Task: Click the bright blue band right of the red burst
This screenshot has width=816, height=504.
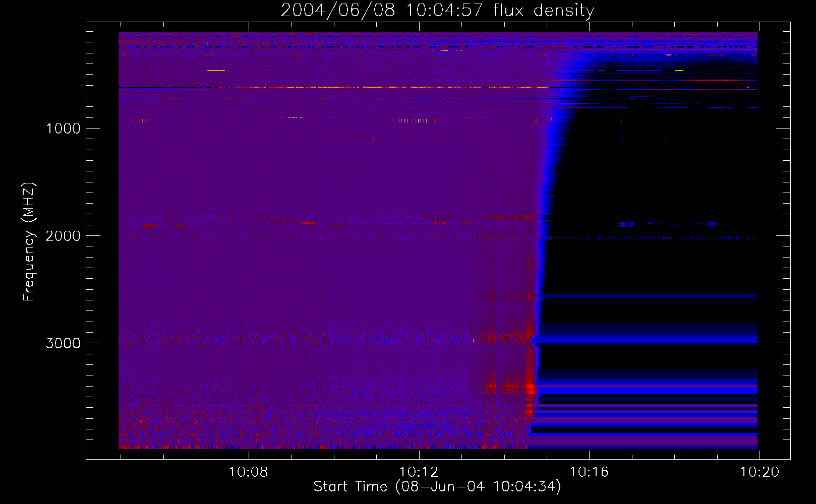Action: (x=646, y=390)
